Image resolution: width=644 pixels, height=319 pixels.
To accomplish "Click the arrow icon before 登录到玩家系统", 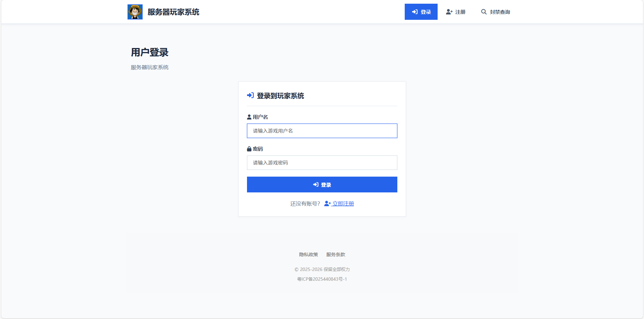I will (250, 95).
